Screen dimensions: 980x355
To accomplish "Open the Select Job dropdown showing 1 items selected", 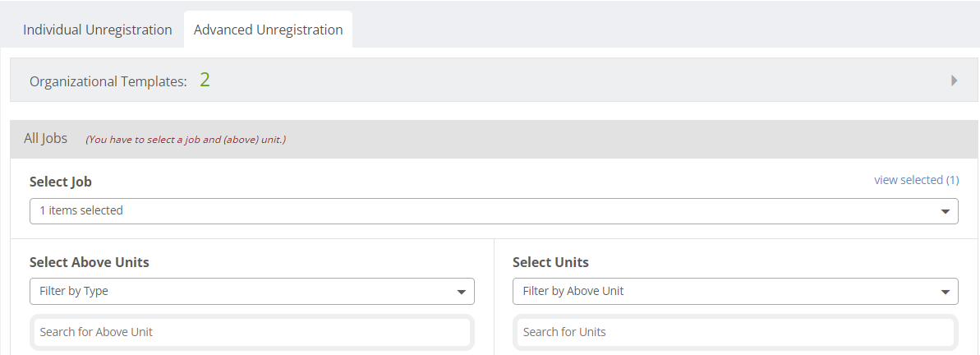I will pos(494,211).
